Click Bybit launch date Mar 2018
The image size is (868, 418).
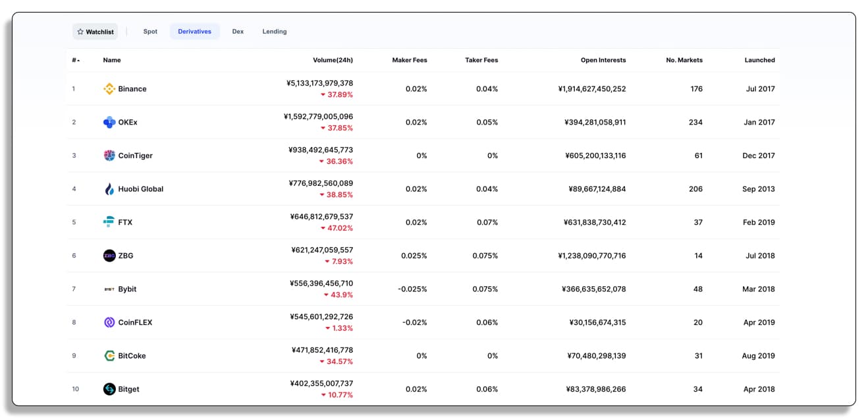pos(759,289)
